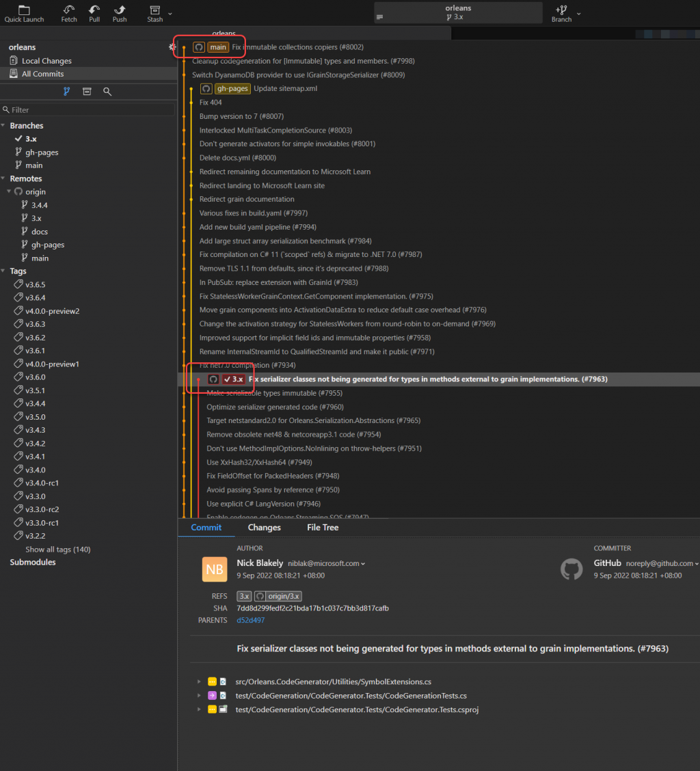Switch to the Commit tab
Screen dimensions: 700x771
click(x=206, y=527)
